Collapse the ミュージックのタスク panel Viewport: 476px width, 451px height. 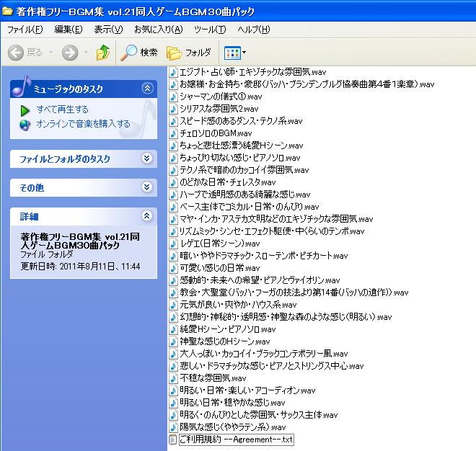[147, 89]
